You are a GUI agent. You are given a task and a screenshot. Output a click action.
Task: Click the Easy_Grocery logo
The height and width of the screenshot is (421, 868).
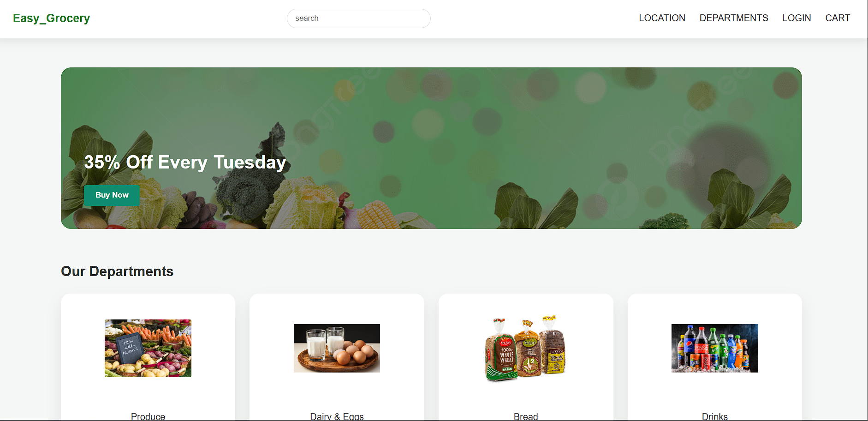51,18
